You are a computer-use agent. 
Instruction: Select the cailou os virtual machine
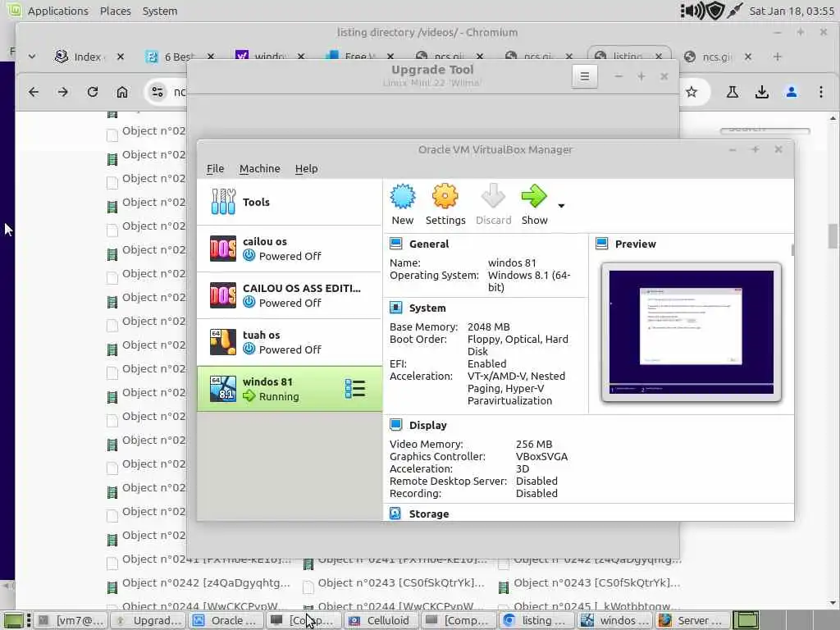(290, 249)
